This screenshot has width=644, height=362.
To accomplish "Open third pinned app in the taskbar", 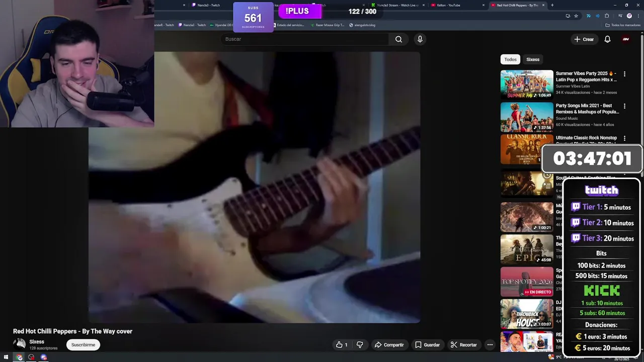I will tap(44, 357).
